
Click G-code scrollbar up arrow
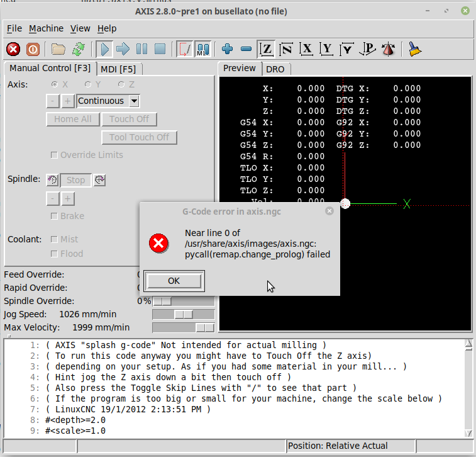[468, 343]
